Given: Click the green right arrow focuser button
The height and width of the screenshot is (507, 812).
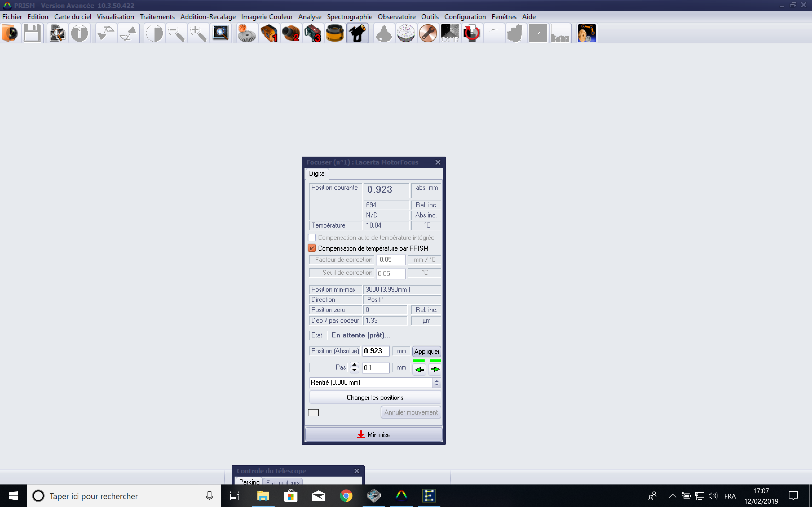Looking at the screenshot, I should 435,370.
